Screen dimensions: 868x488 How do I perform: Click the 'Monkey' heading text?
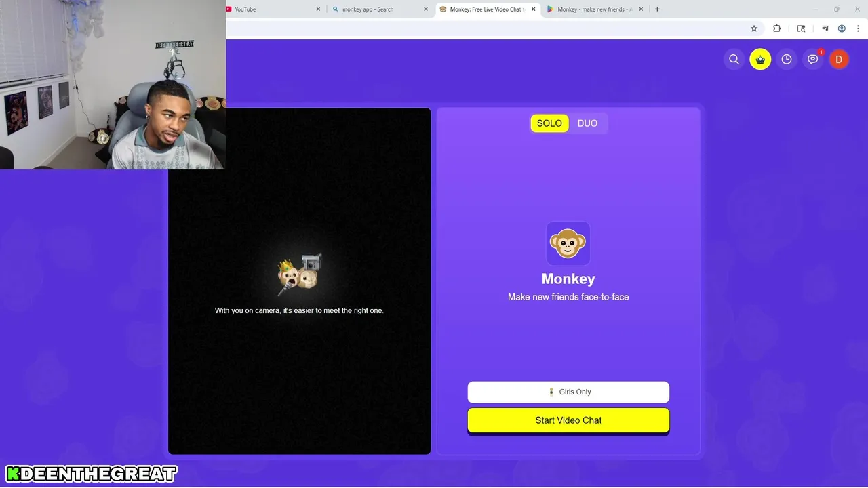coord(568,279)
